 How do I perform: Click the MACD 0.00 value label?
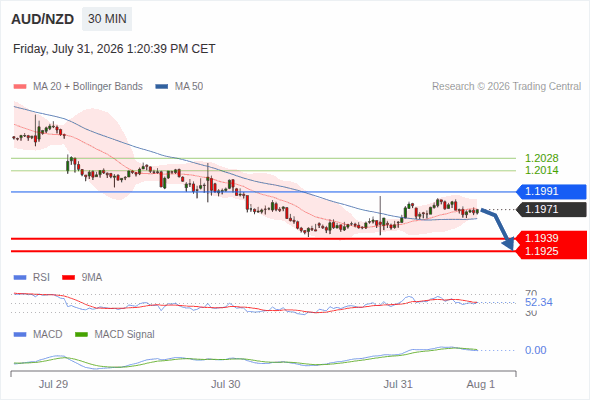coord(535,350)
